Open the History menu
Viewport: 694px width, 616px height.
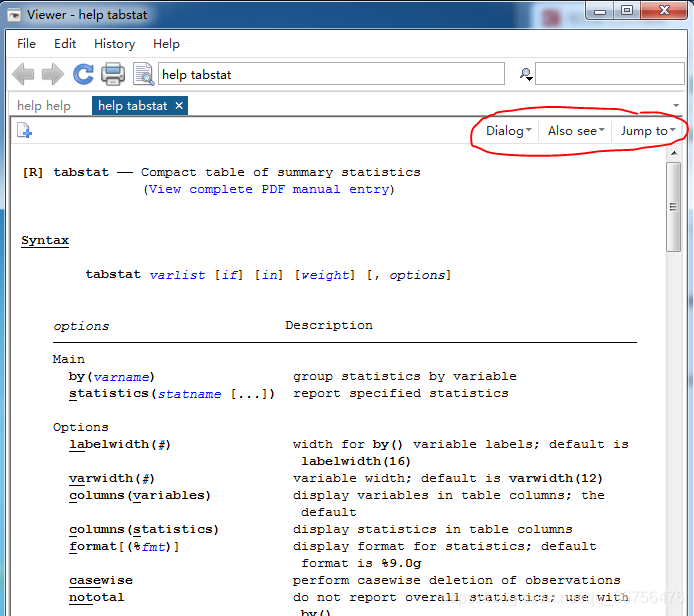(x=114, y=44)
